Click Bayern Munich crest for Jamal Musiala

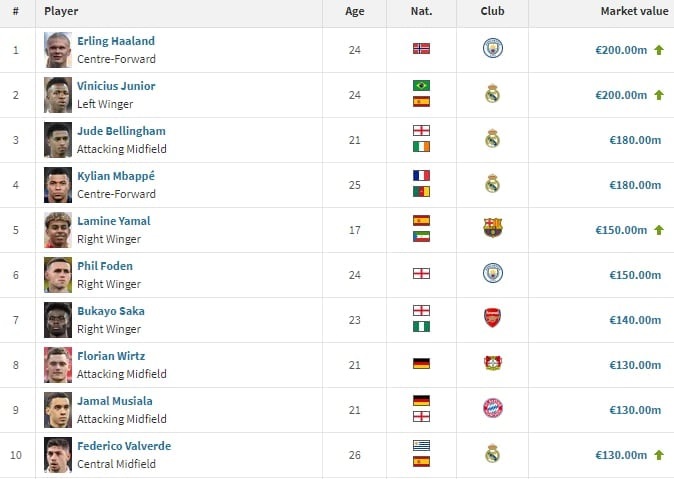493,408
